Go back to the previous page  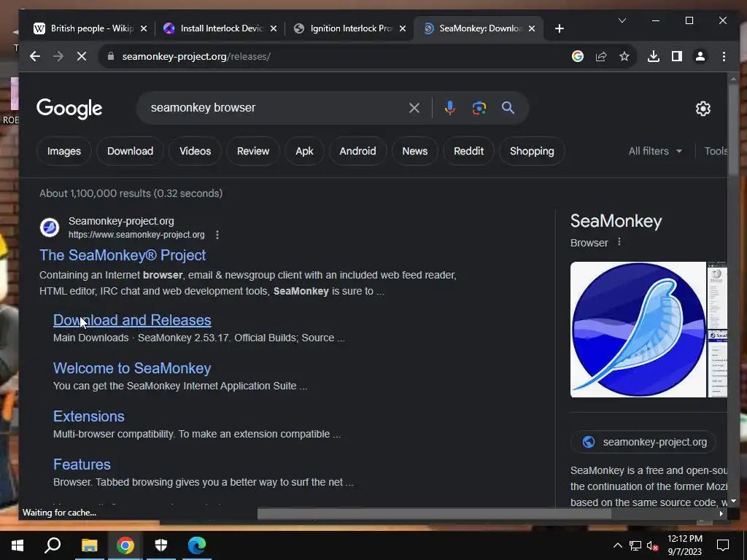coord(35,56)
